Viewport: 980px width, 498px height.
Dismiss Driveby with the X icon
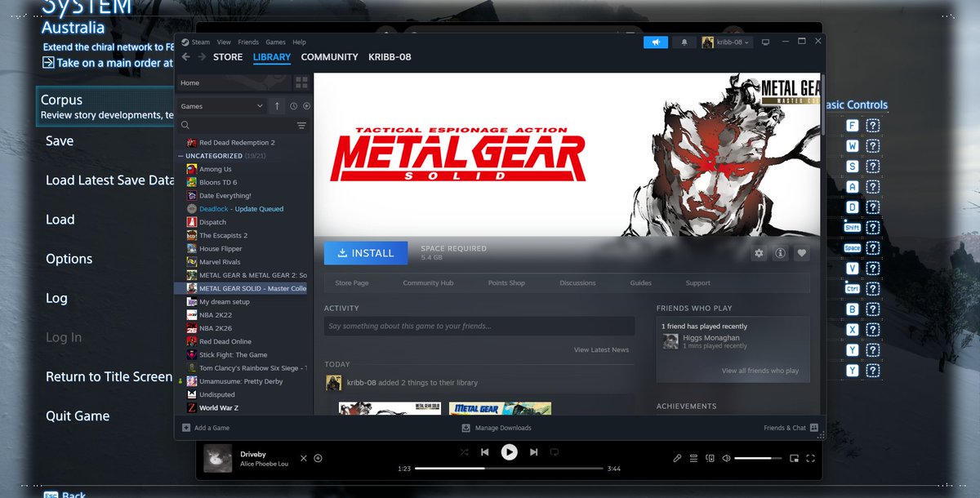[x=304, y=458]
